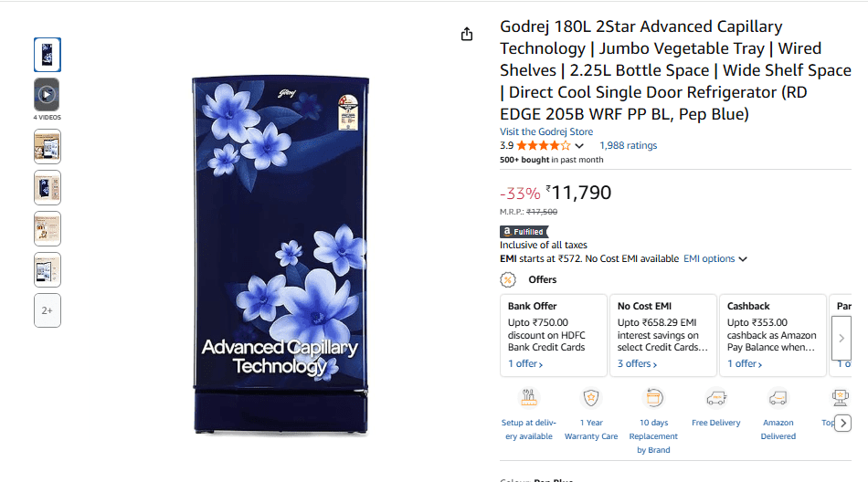Show more images via 2+ thumbnail
The width and height of the screenshot is (868, 482).
(x=48, y=310)
